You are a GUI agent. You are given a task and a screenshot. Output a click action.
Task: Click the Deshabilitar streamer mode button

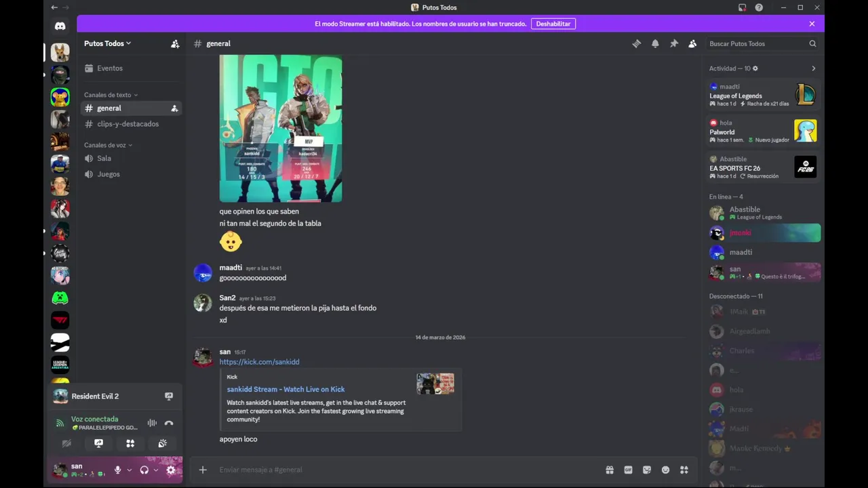pos(553,24)
